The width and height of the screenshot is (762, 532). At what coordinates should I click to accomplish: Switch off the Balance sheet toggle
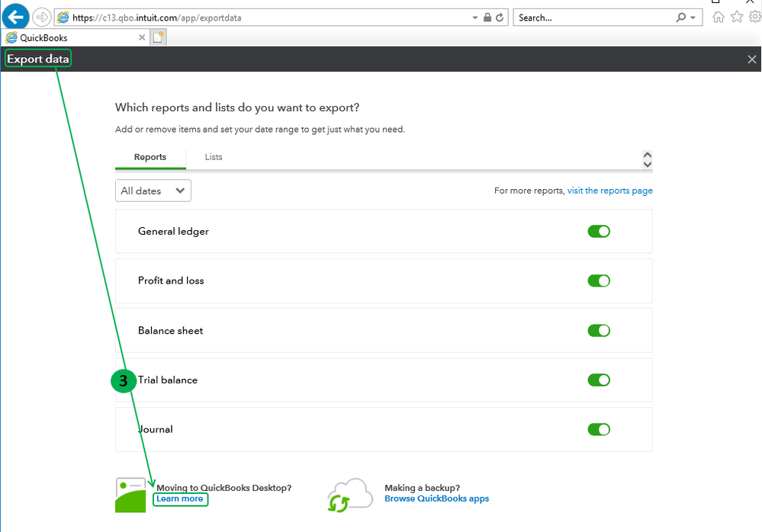pyautogui.click(x=599, y=330)
